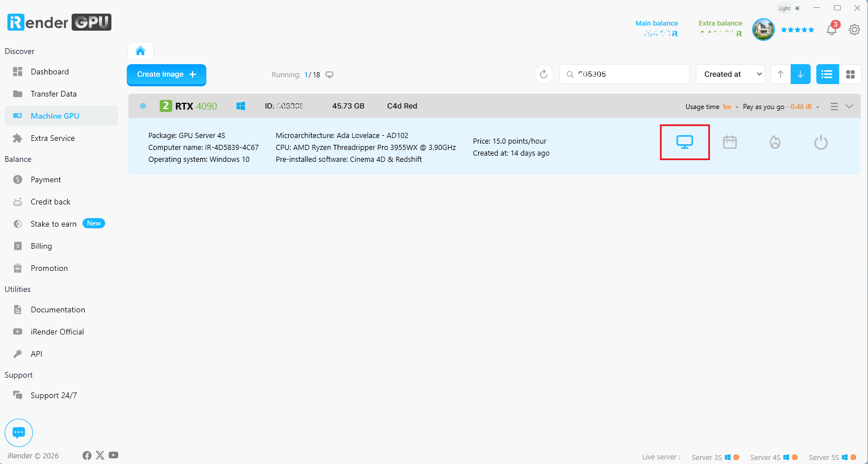
Task: Open the hamburger menu for RTX 4090 machine
Action: click(x=834, y=106)
